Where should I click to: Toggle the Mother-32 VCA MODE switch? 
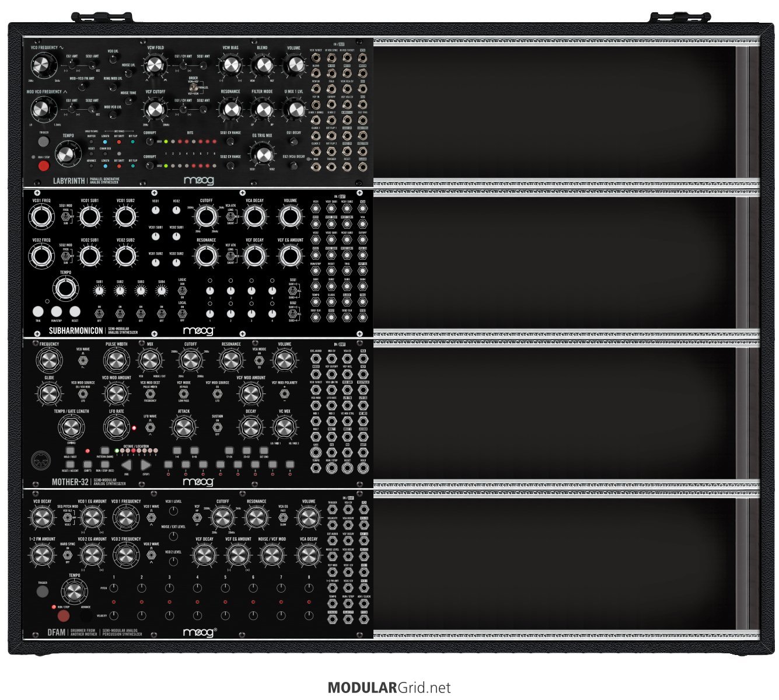click(259, 360)
